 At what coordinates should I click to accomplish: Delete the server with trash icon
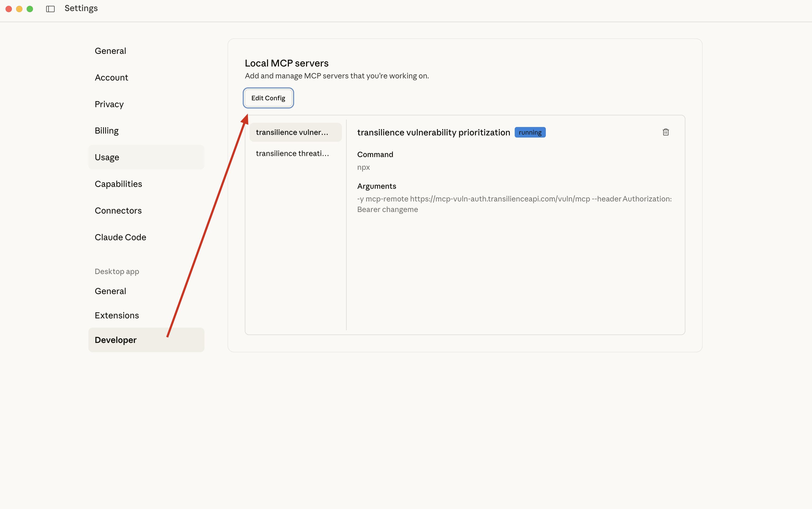pyautogui.click(x=665, y=132)
